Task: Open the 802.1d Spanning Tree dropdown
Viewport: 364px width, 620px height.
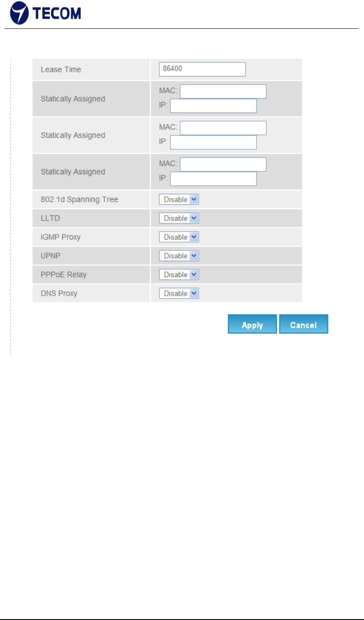Action: (x=179, y=199)
